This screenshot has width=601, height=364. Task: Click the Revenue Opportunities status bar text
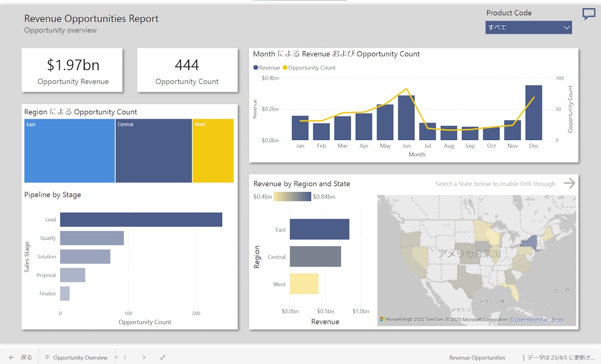tap(477, 358)
